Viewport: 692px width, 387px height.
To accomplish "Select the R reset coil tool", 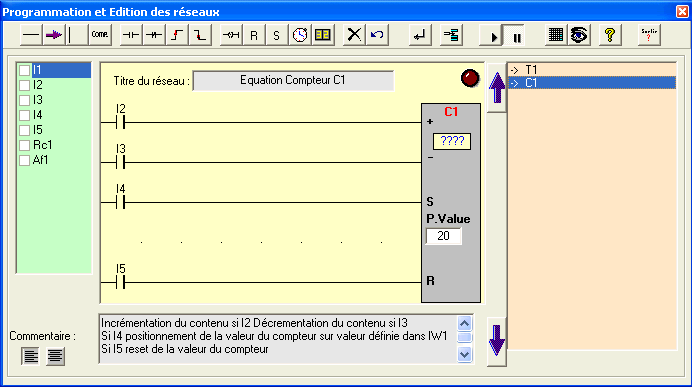I will click(x=254, y=35).
